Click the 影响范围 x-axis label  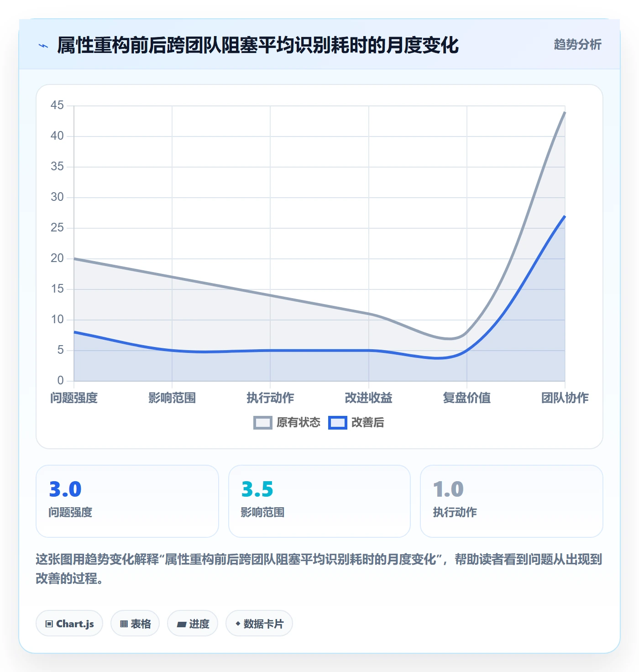(x=172, y=398)
